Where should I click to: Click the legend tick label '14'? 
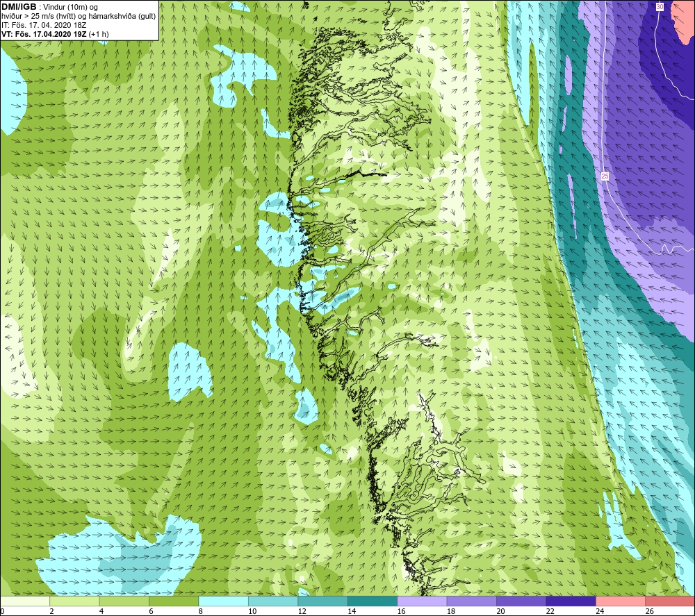(x=352, y=611)
